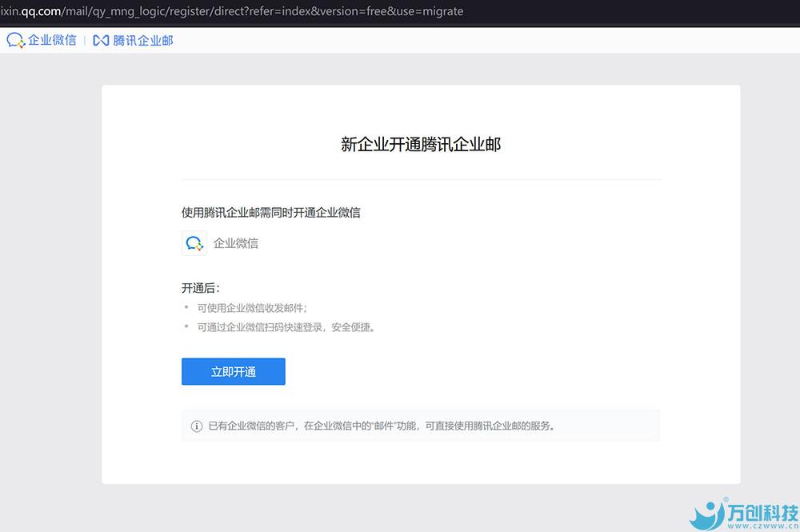Click the 万创科技 watermark brand text

click(762, 512)
